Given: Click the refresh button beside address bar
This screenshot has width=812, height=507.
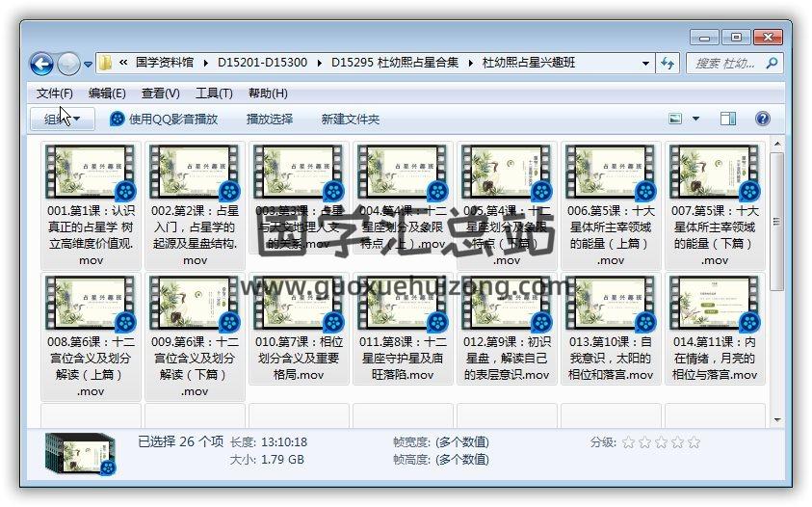Looking at the screenshot, I should 668,63.
